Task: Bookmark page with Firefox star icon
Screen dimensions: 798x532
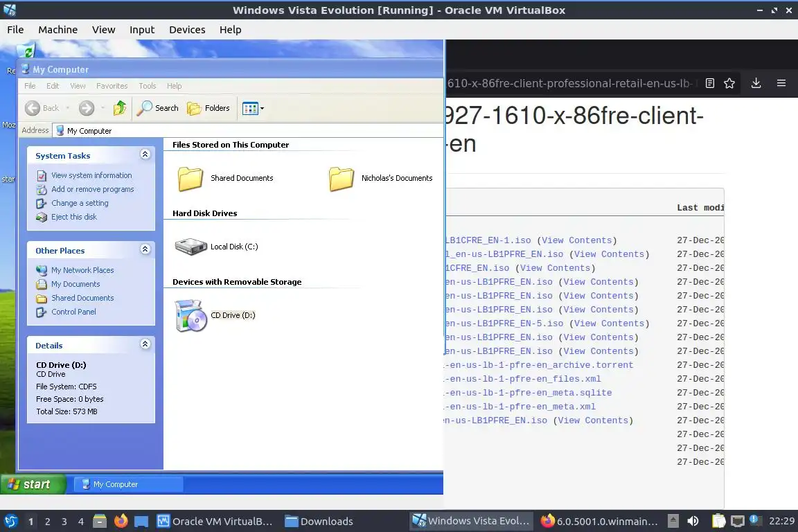Action: pyautogui.click(x=729, y=83)
